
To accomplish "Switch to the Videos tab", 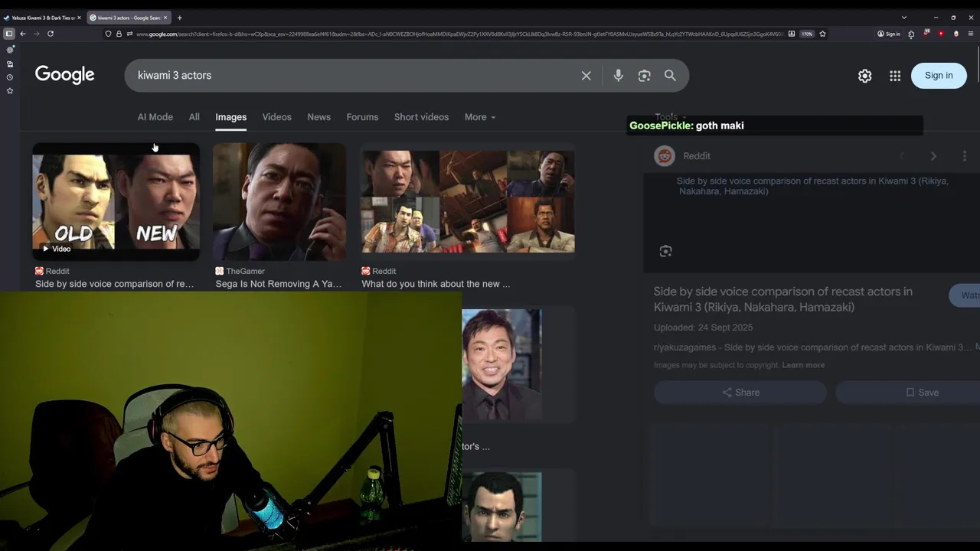I will click(x=277, y=117).
